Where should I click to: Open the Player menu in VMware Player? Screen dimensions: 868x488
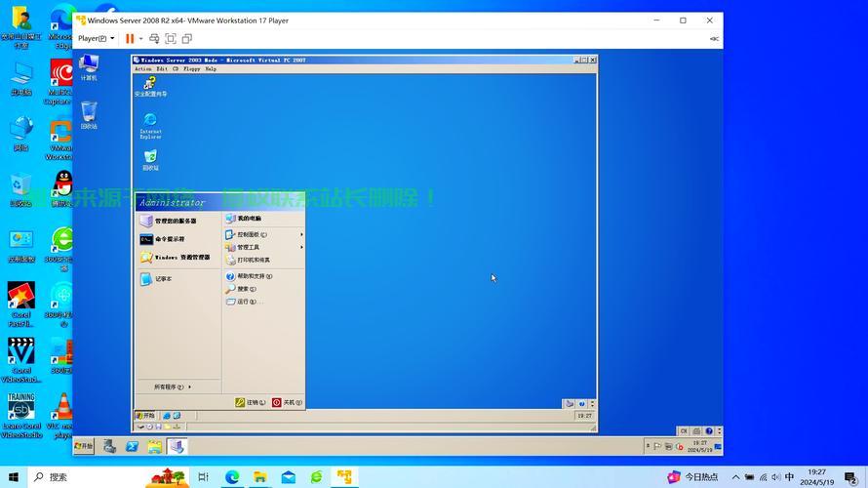(x=96, y=39)
